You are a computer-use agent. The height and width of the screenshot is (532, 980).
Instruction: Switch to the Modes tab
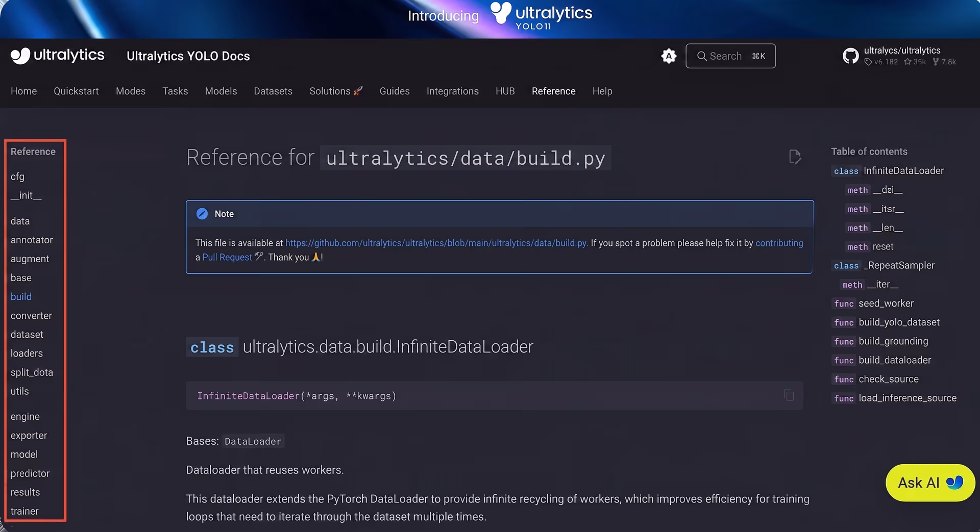click(x=131, y=91)
